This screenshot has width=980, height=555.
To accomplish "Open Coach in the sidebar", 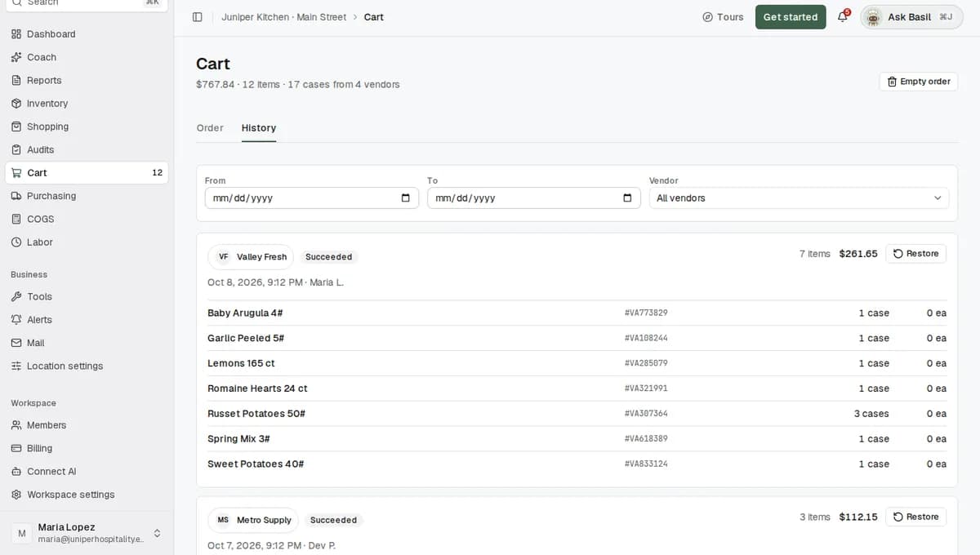I will pyautogui.click(x=87, y=57).
